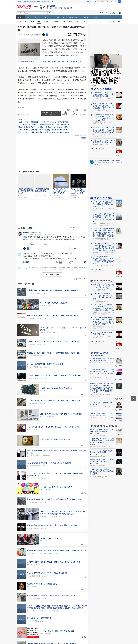The width and height of the screenshot is (138, 644).
Task: Expand 経団連 comment with もっと見る
Action: tap(72, 258)
